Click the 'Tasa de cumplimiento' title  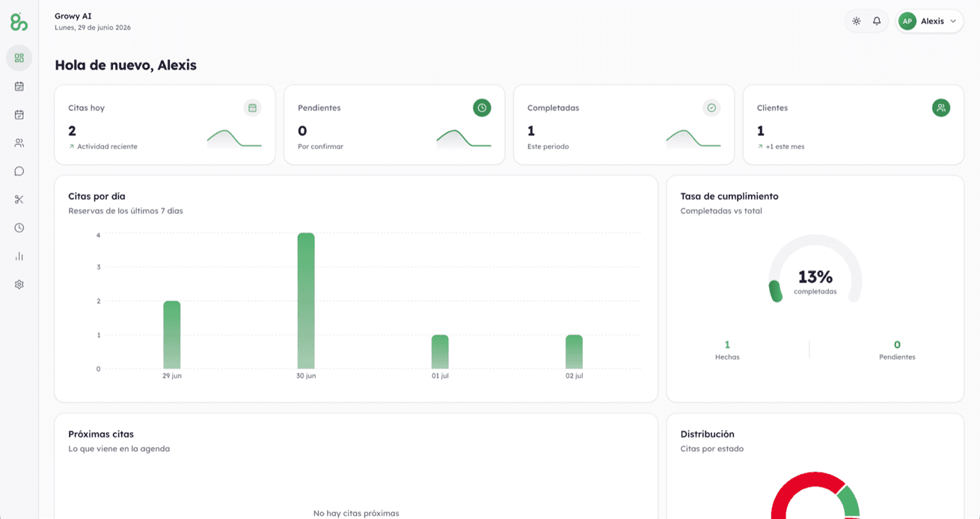click(x=729, y=196)
